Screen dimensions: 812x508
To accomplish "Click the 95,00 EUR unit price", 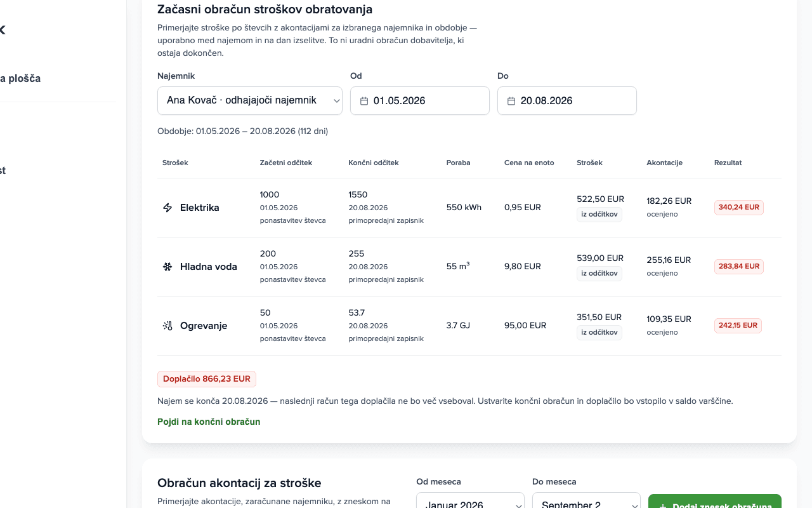I will pyautogui.click(x=525, y=326).
